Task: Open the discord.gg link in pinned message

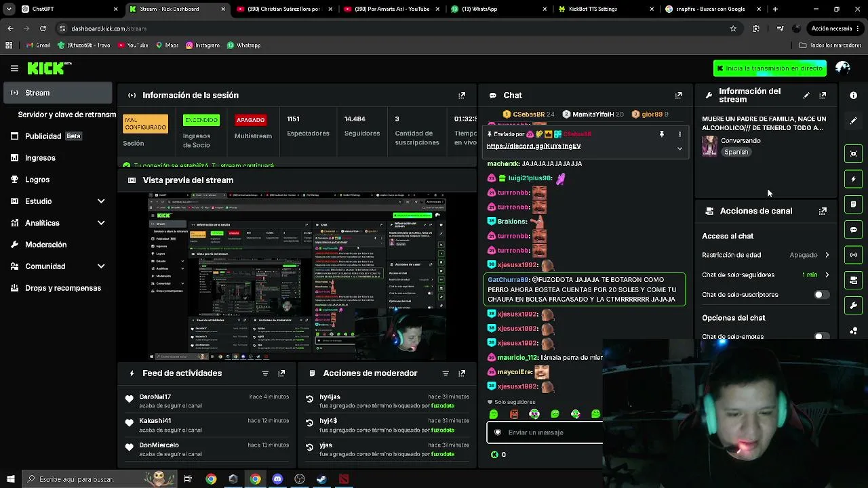Action: (534, 146)
